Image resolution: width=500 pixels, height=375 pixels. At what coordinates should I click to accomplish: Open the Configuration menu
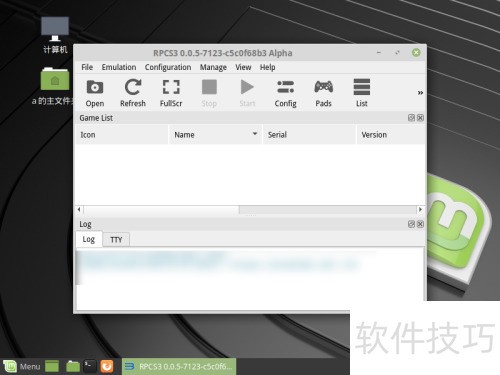[x=168, y=67]
